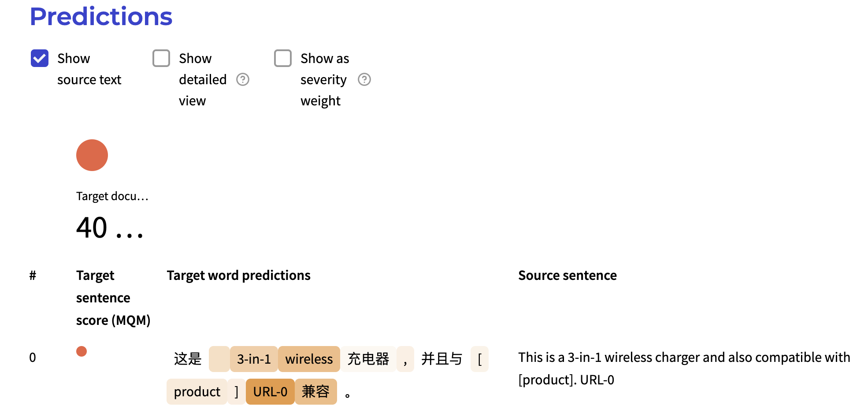Image resolution: width=868 pixels, height=417 pixels.
Task: Enable the Show detailed view checkbox
Action: (x=161, y=58)
